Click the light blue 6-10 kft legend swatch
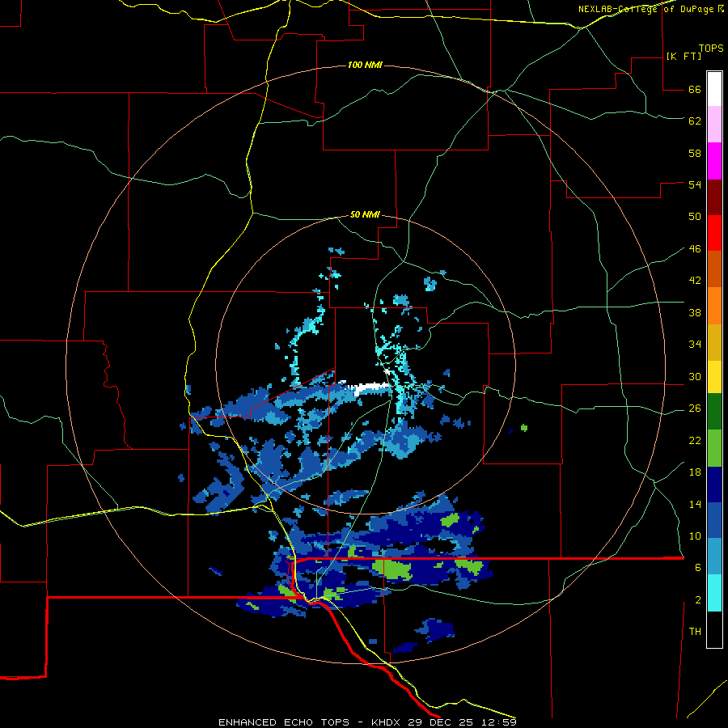The width and height of the screenshot is (728, 728). [x=714, y=556]
